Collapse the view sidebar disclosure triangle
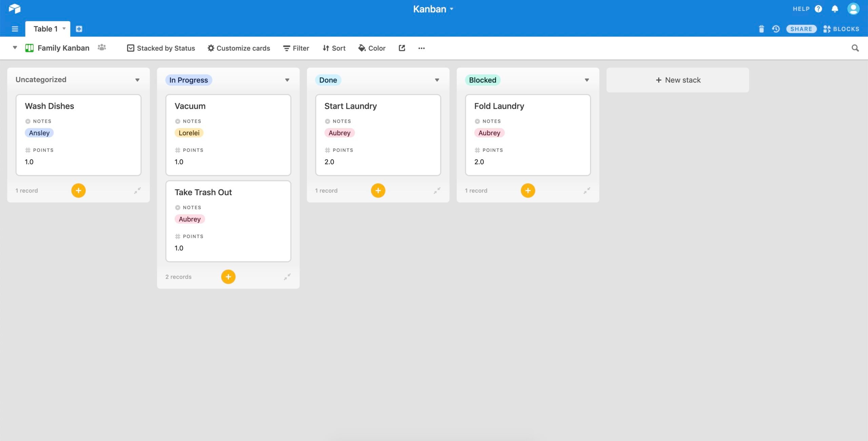The image size is (868, 441). [15, 47]
